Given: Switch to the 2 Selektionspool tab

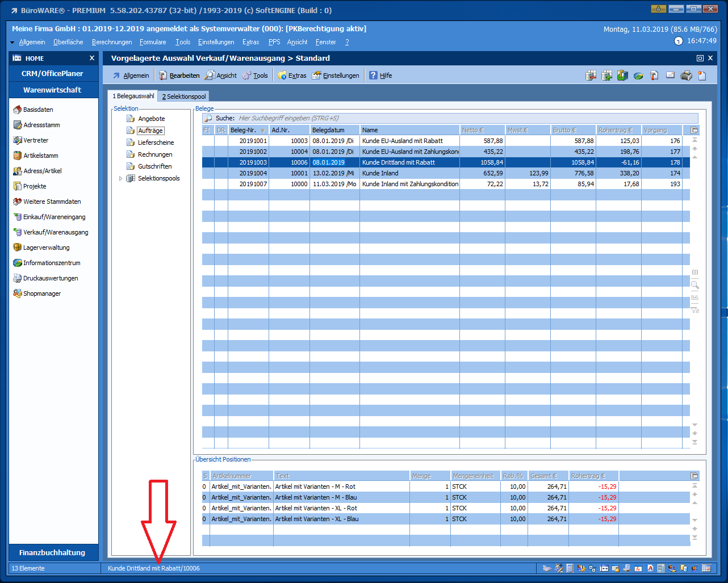Looking at the screenshot, I should 184,97.
